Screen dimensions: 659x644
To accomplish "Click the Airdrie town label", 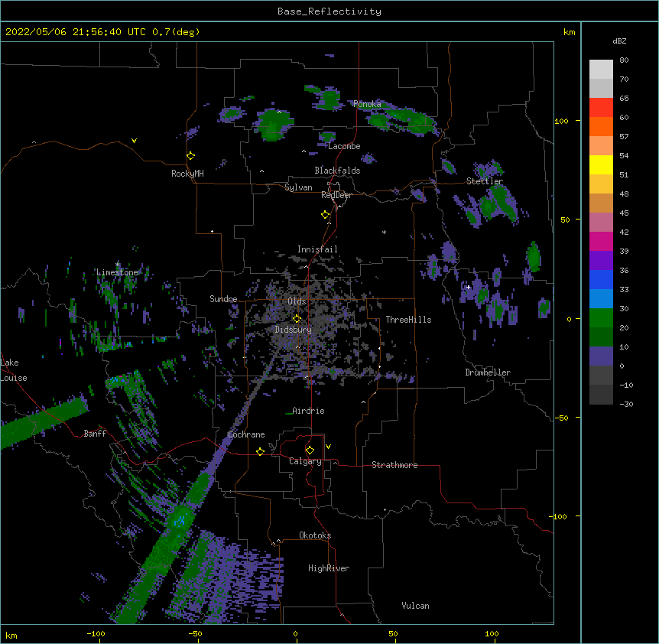I will click(x=309, y=411).
